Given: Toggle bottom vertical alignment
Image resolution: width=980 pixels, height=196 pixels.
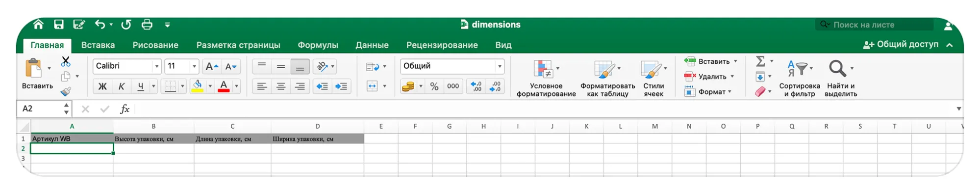Looking at the screenshot, I should pyautogui.click(x=300, y=66).
